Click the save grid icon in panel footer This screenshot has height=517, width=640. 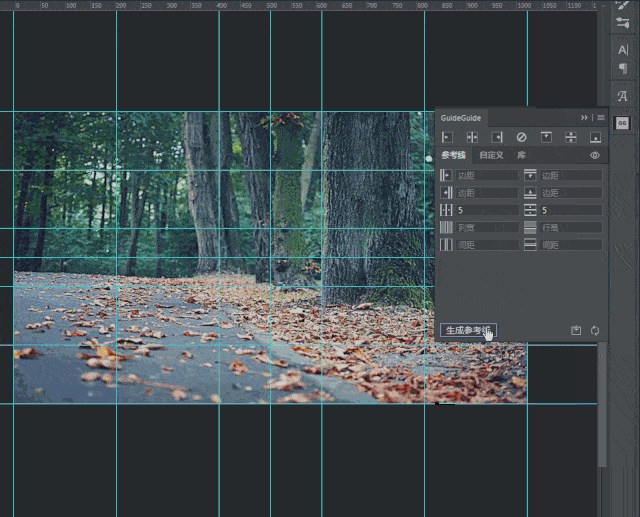click(576, 330)
